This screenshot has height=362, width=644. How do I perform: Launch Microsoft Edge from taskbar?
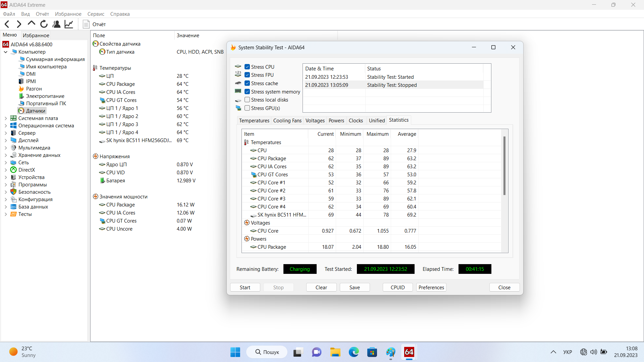point(354,352)
